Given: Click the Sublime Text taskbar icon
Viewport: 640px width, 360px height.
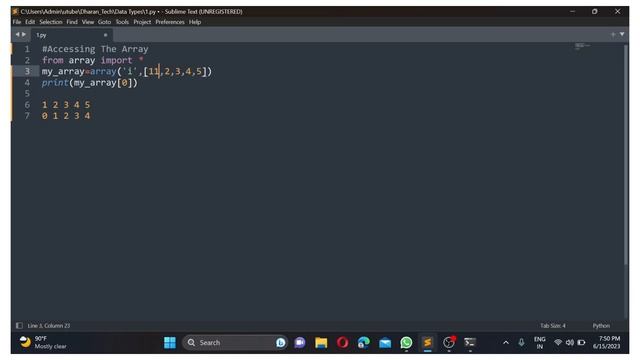Looking at the screenshot, I should click(427, 342).
